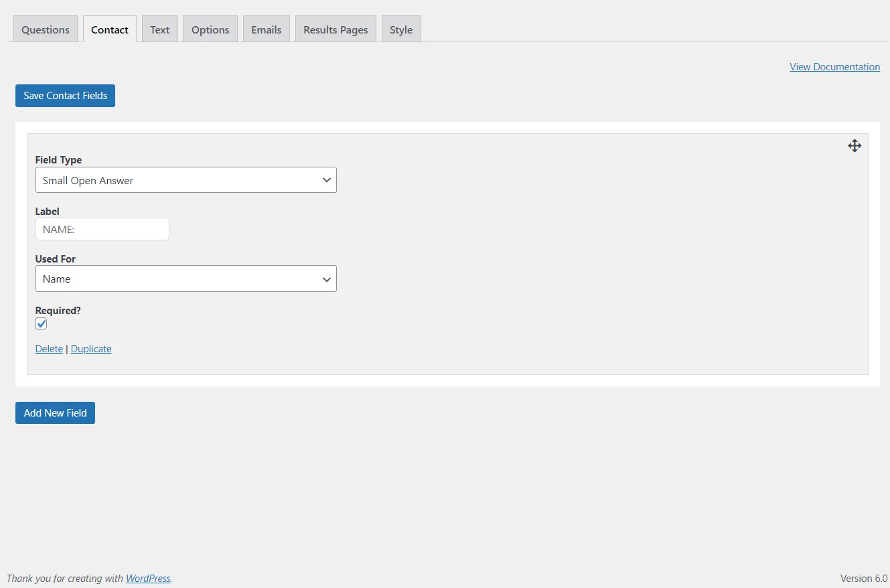The width and height of the screenshot is (890, 588).
Task: Focus the Label input showing NAME:
Action: pyautogui.click(x=102, y=229)
